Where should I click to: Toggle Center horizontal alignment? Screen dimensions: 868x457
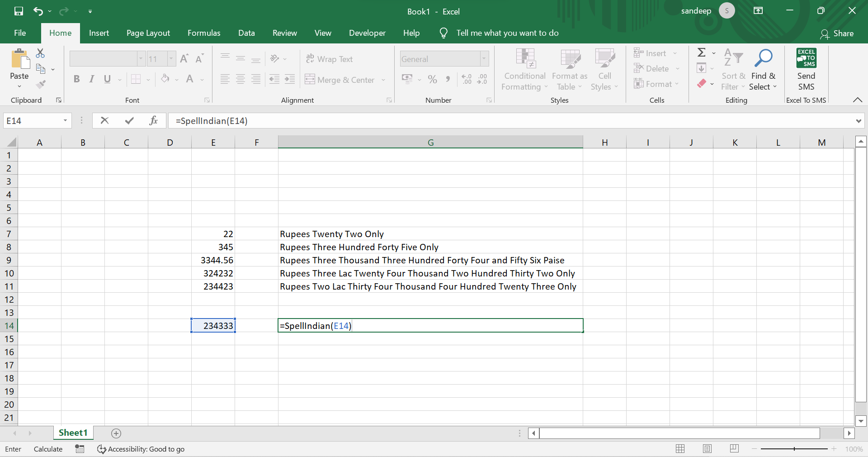click(x=241, y=79)
